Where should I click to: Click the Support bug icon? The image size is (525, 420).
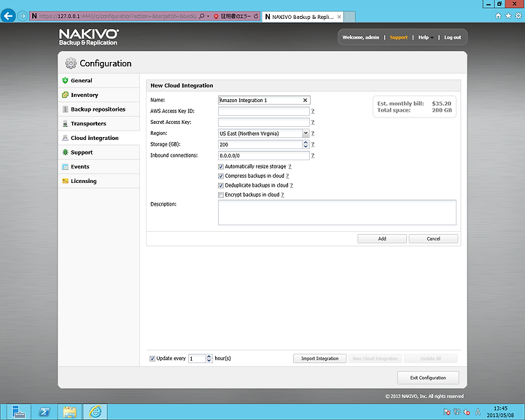(x=66, y=152)
